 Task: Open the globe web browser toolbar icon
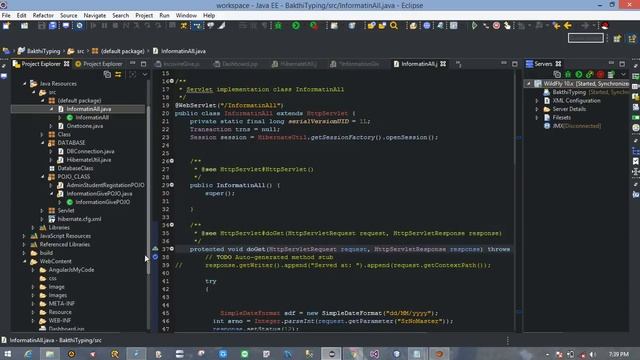pos(427,26)
